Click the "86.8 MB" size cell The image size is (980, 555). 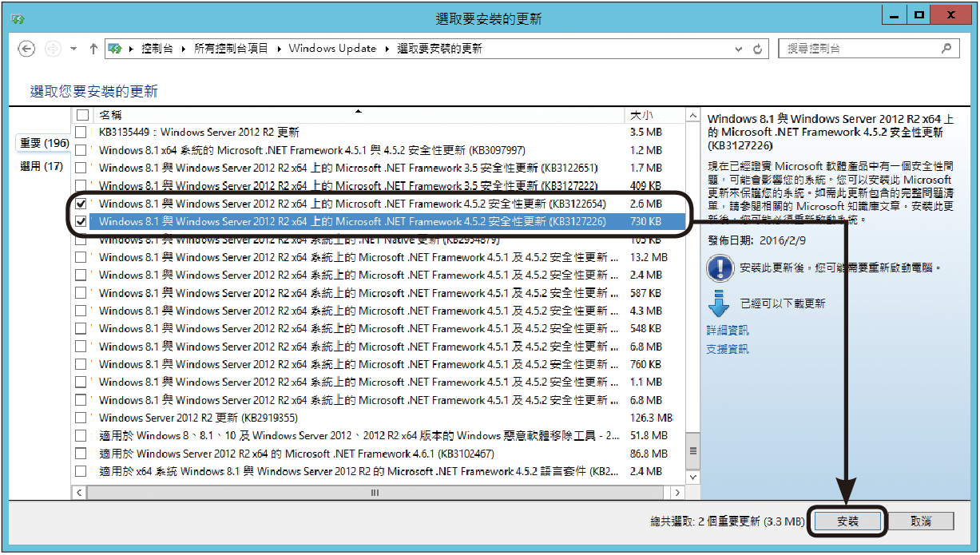(x=649, y=454)
